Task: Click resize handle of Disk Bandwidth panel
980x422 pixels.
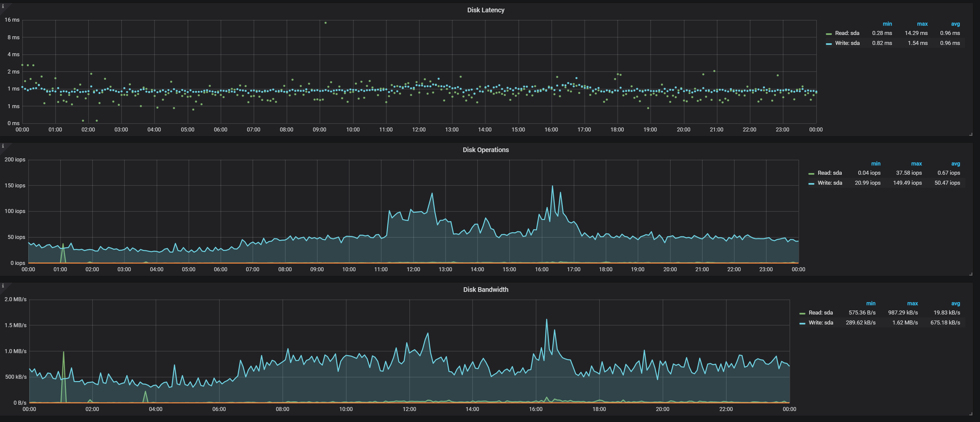Action: point(970,414)
